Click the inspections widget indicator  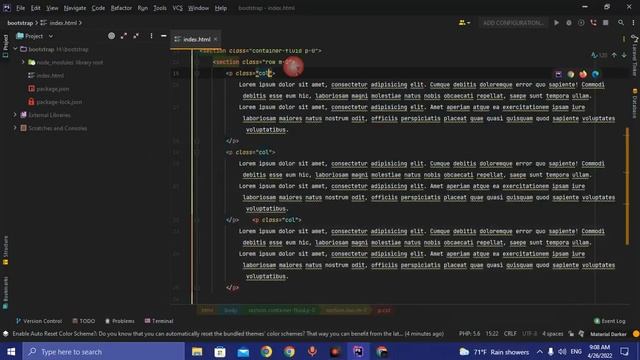[598, 55]
